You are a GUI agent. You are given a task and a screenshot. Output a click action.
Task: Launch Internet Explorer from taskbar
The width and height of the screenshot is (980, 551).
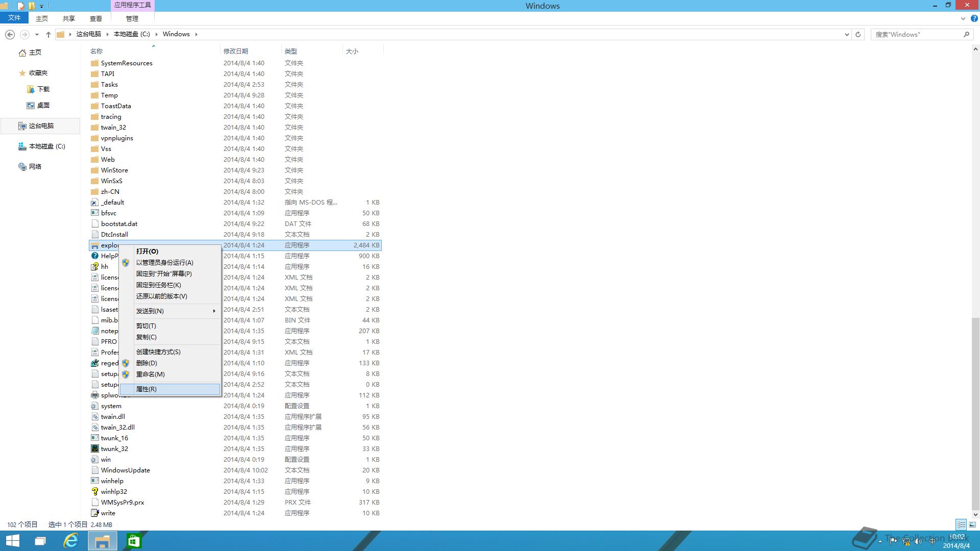[x=71, y=541]
